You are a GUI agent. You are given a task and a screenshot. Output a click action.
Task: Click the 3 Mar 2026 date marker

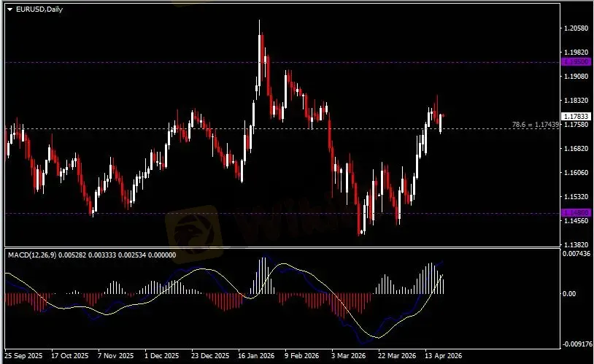(x=348, y=357)
